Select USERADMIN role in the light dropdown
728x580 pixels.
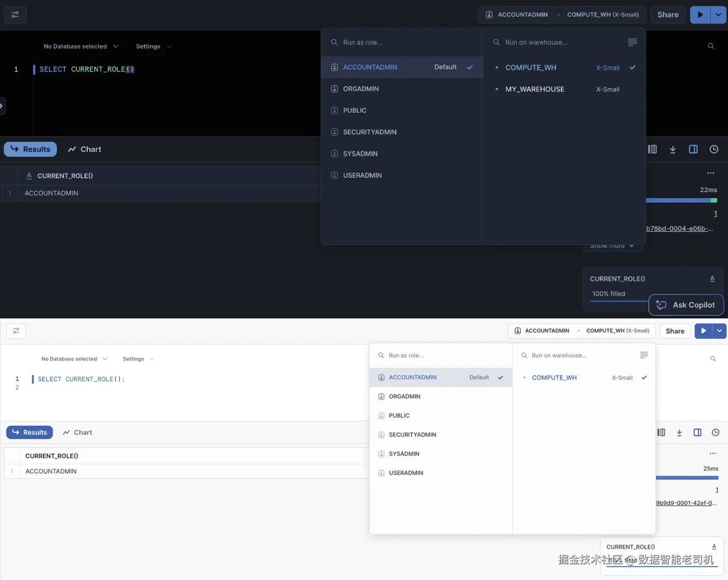coord(441,473)
